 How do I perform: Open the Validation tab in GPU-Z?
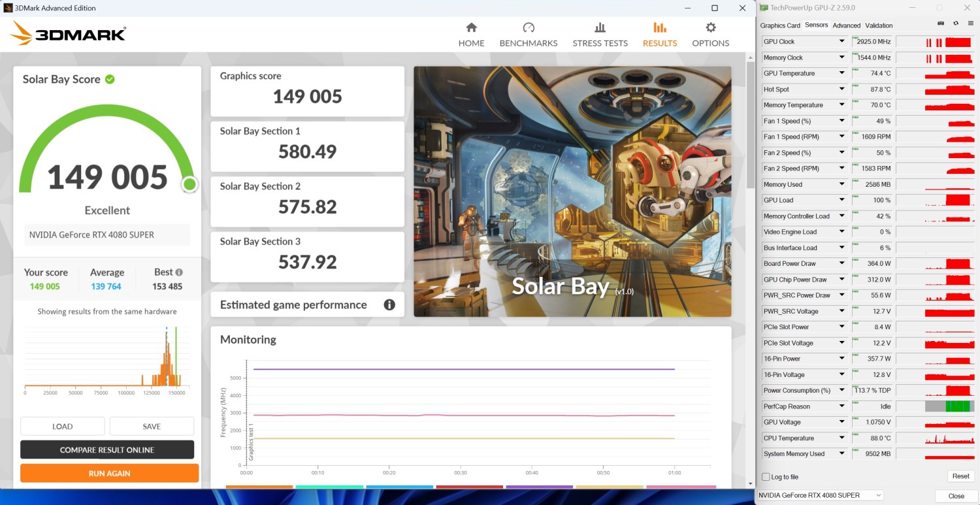[x=879, y=25]
